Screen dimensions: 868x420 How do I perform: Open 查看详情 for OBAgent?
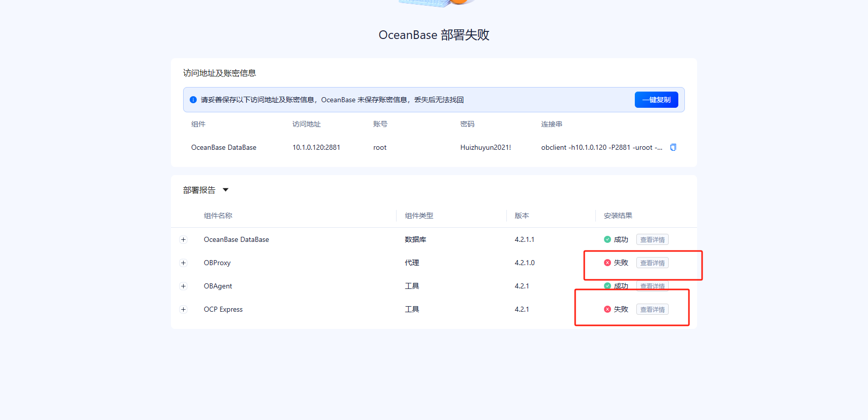(653, 286)
